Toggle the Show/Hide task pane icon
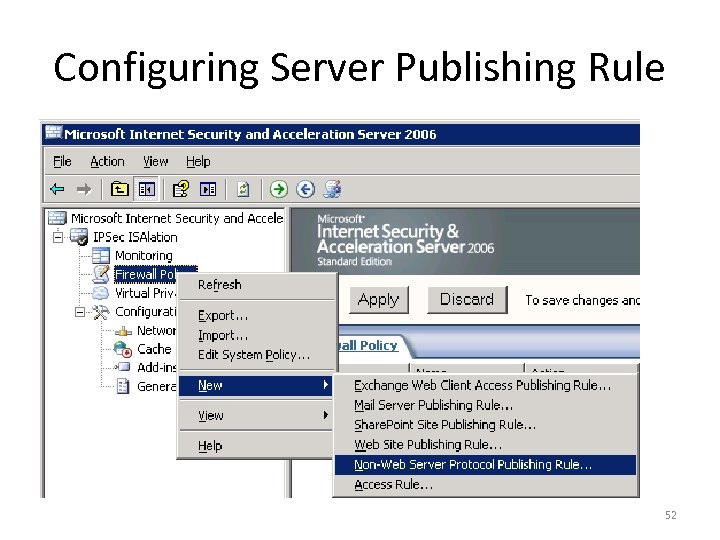This screenshot has width=720, height=540. click(208, 189)
